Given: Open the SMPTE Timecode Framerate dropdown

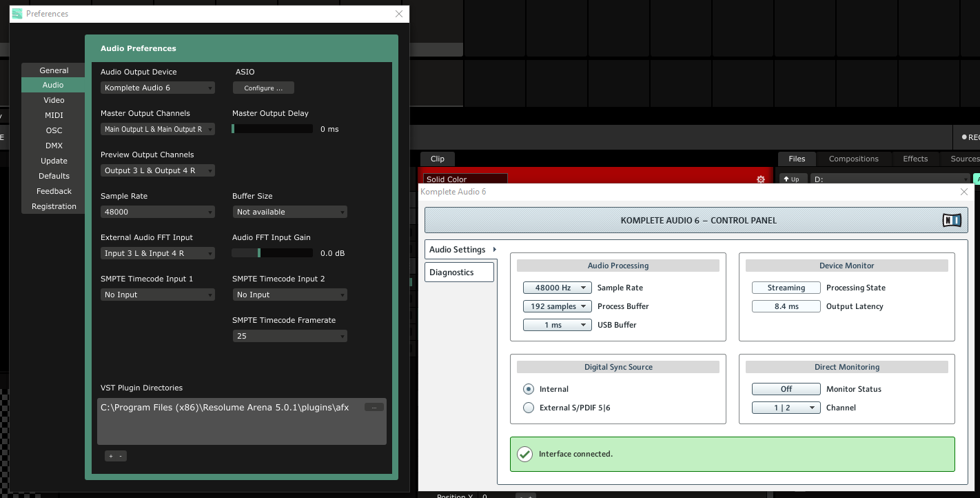Looking at the screenshot, I should pos(289,336).
